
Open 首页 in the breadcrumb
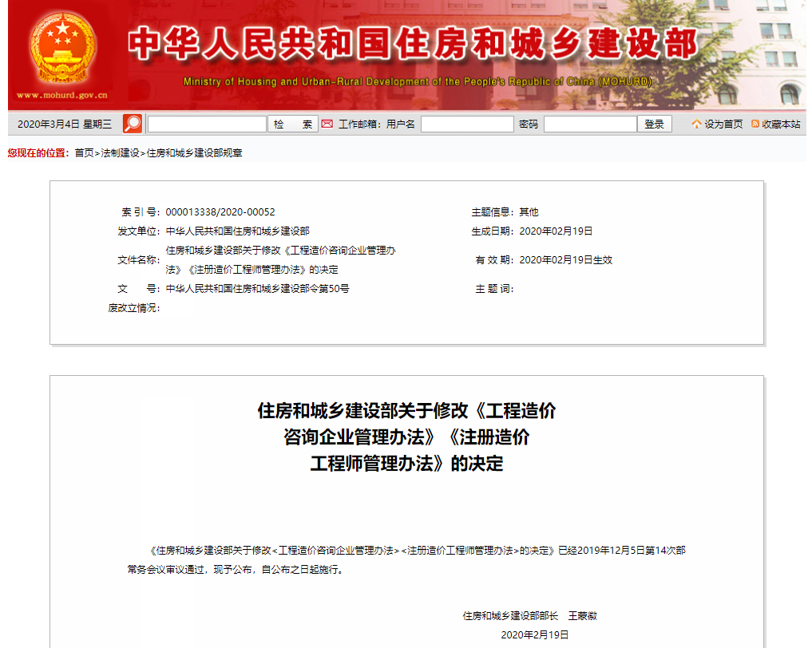(84, 152)
